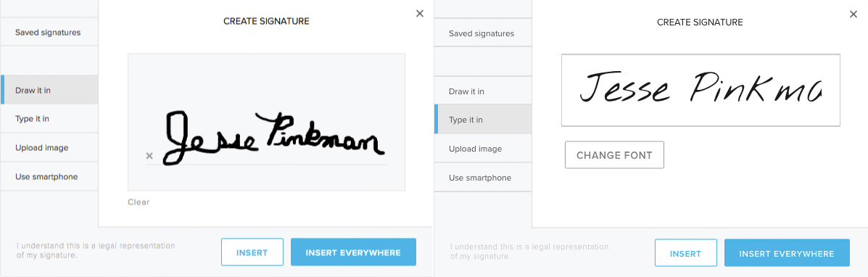Image resolution: width=868 pixels, height=277 pixels.
Task: Choose Upload image in left dialog
Action: (49, 147)
